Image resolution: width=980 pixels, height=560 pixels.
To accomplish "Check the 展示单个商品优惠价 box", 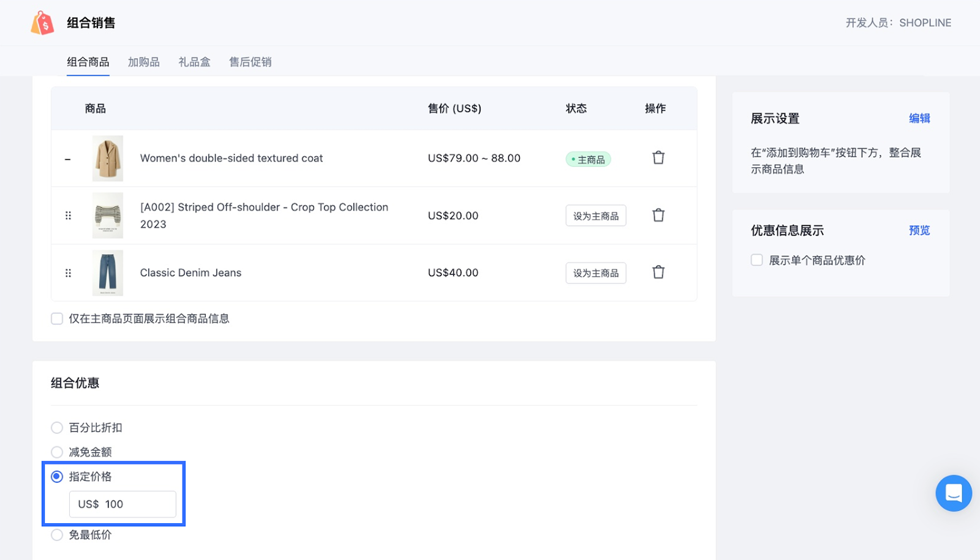I will (x=757, y=260).
